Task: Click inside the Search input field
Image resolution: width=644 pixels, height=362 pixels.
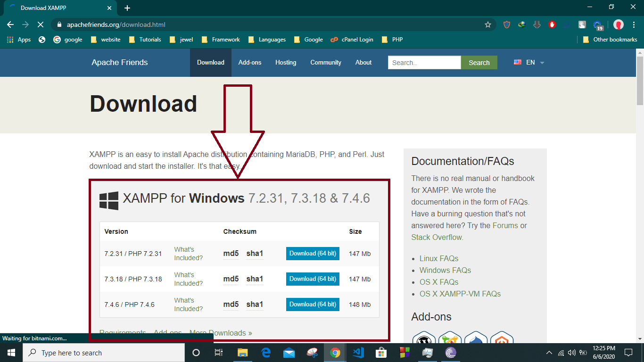Action: (x=423, y=62)
